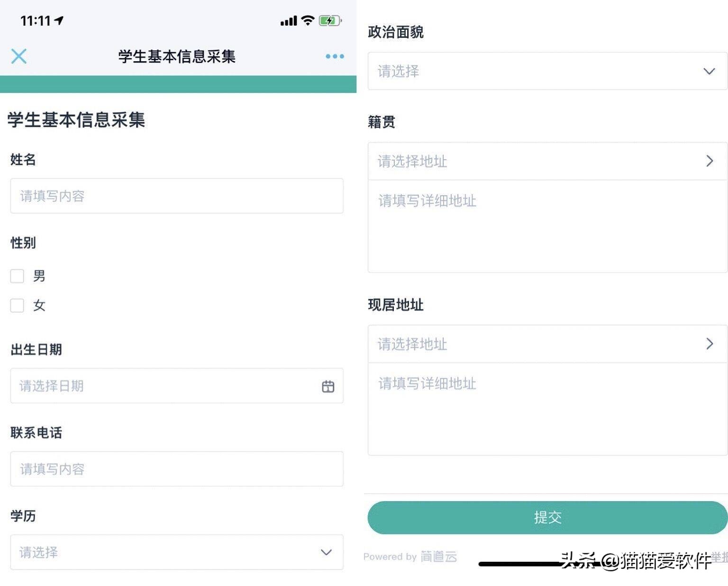Click the Powered by 简道云 link

coord(411,557)
